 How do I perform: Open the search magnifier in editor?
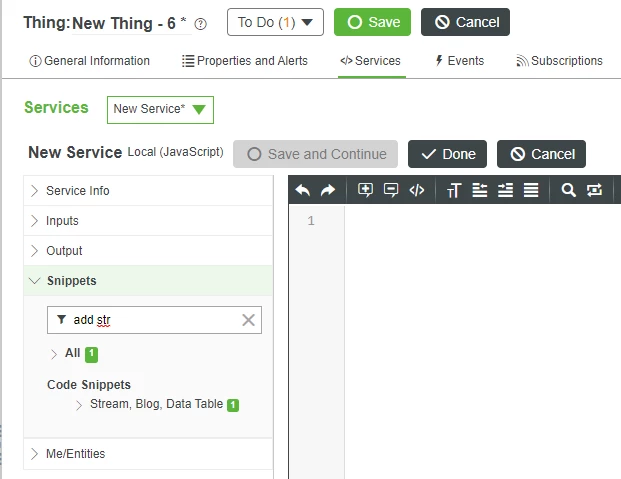point(568,190)
